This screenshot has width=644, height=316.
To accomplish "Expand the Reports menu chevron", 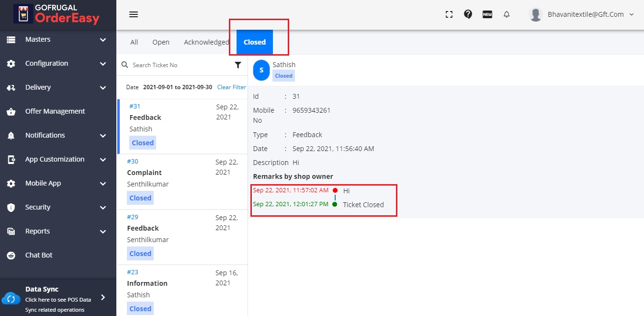I will coord(103,232).
